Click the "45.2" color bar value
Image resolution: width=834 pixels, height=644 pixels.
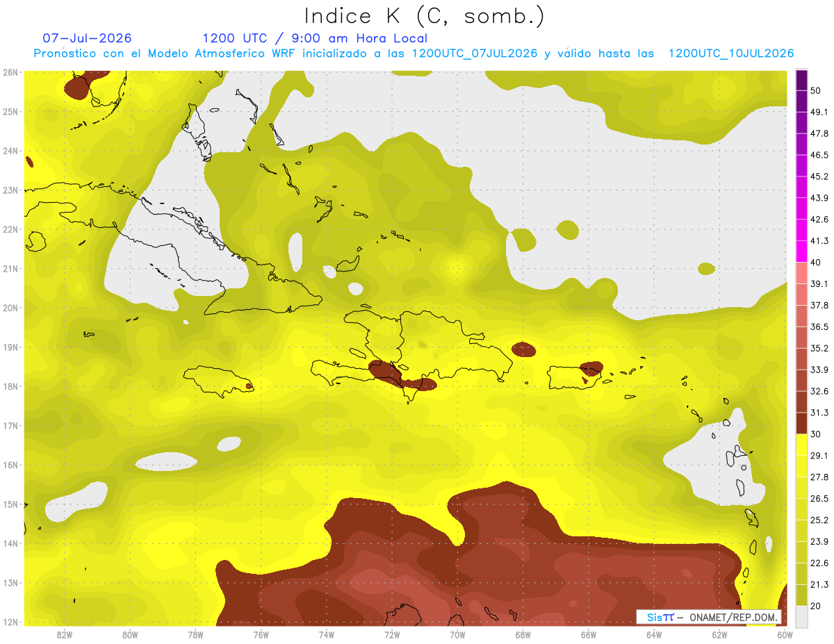[x=819, y=176]
